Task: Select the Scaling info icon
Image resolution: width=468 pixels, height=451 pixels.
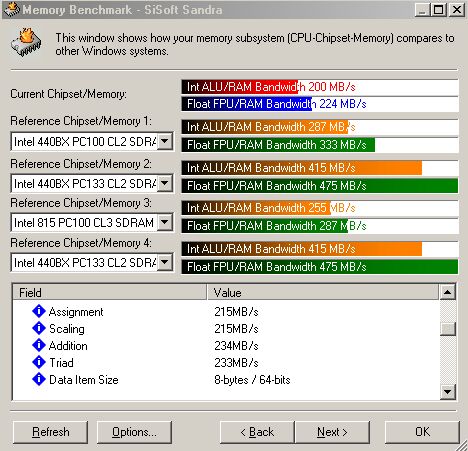Action: click(39, 328)
